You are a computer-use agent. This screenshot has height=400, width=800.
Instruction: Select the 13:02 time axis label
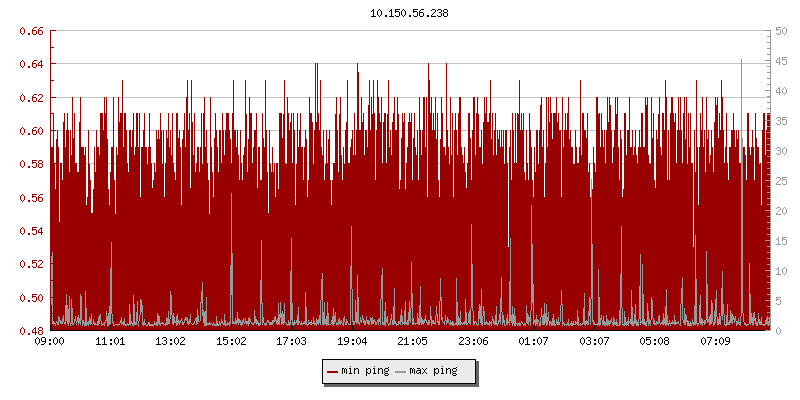(x=171, y=342)
